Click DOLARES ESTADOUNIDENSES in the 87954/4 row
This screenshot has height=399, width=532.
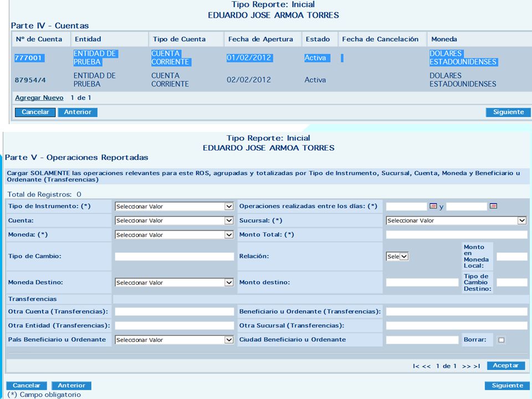[463, 80]
